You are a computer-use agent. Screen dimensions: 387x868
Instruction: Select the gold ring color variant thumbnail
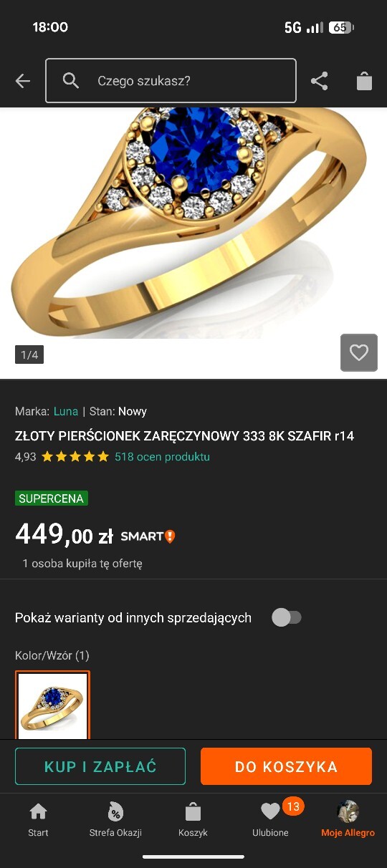[53, 705]
